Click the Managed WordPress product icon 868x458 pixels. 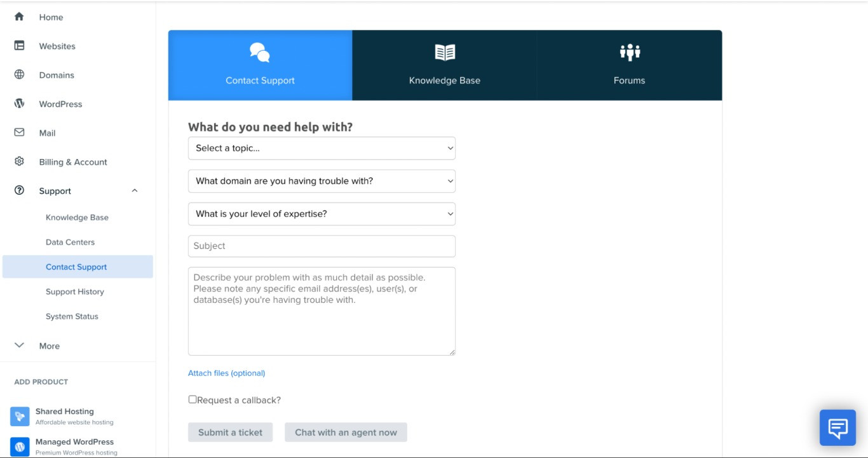point(20,447)
